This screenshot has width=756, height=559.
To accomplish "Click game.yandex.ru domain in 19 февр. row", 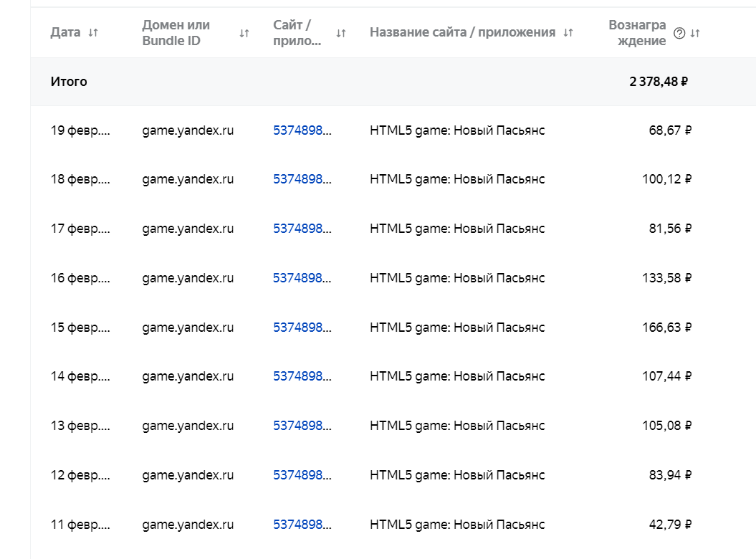I will click(x=188, y=130).
